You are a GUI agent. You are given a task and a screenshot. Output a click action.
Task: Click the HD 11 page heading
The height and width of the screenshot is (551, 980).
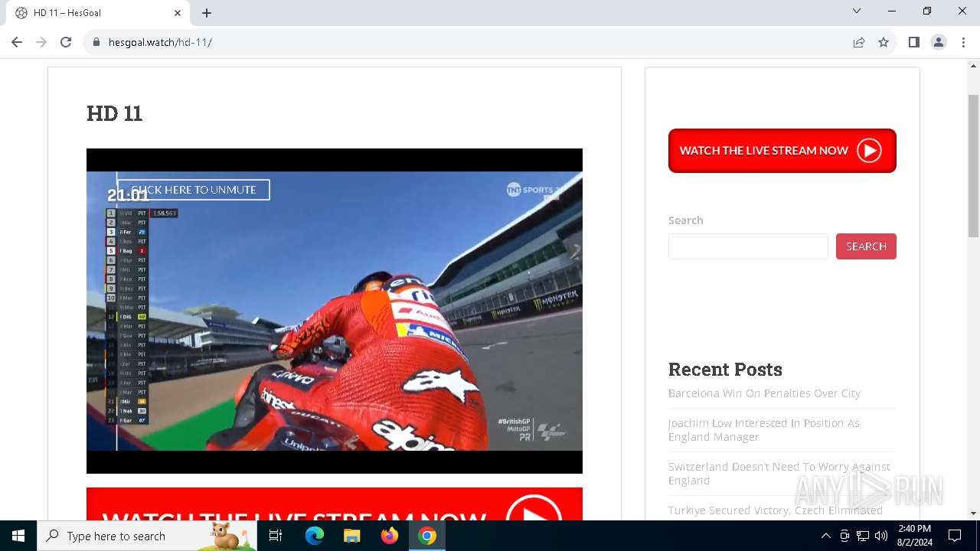(x=115, y=113)
